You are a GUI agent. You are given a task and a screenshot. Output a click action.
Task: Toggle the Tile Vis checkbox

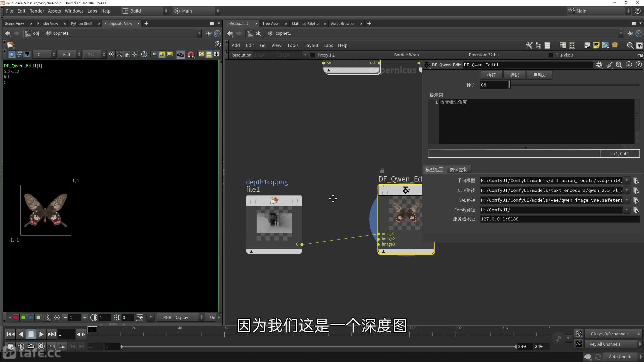pyautogui.click(x=551, y=55)
